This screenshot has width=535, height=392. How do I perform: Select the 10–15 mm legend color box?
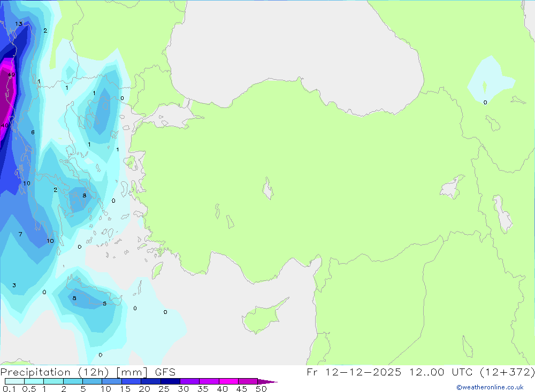click(112, 381)
